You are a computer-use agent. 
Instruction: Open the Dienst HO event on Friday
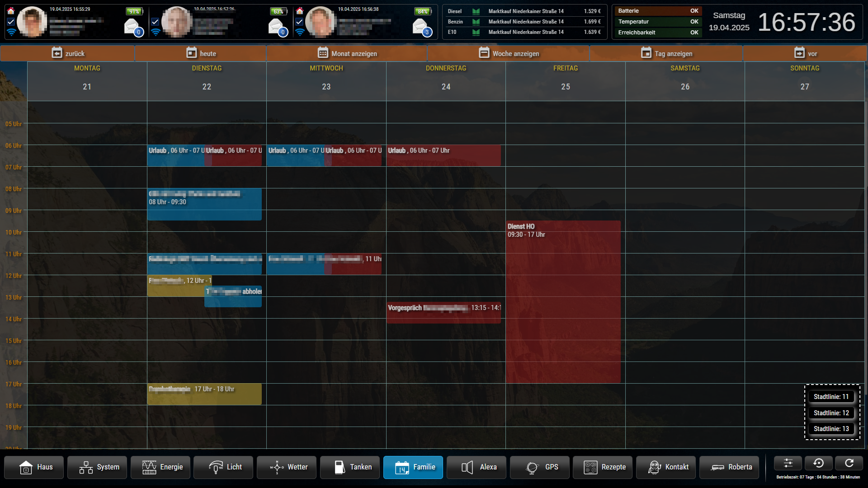click(563, 301)
